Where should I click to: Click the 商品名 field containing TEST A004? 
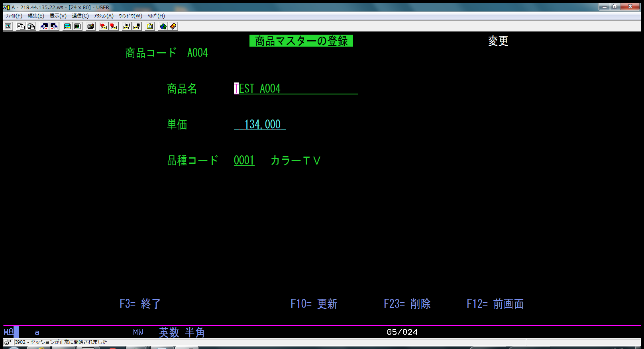296,88
